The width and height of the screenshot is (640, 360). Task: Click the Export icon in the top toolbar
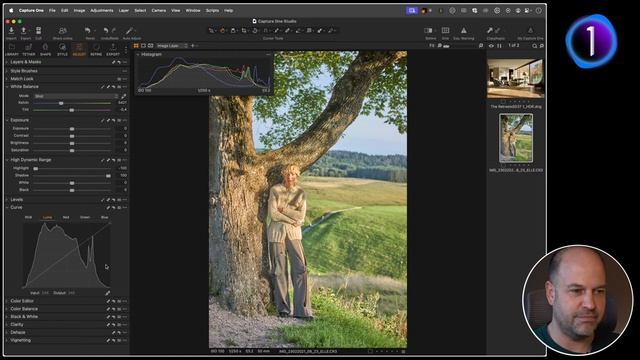tap(24, 31)
